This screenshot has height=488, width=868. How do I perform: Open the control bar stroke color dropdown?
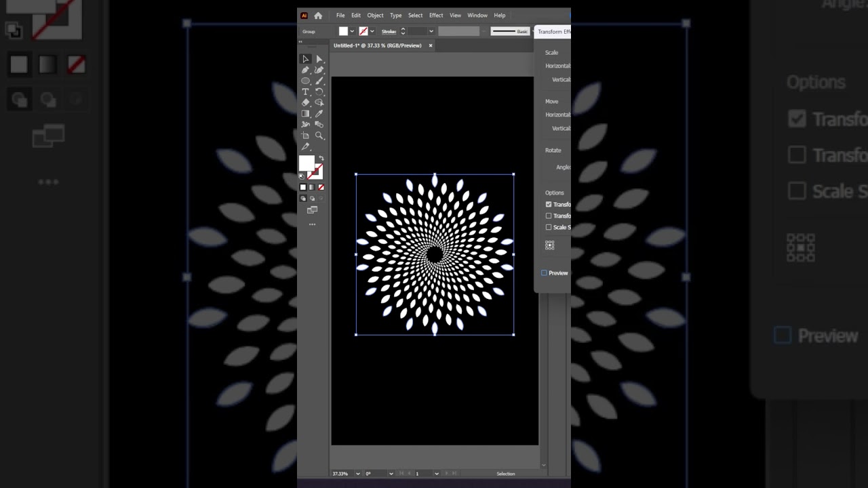[x=372, y=31]
